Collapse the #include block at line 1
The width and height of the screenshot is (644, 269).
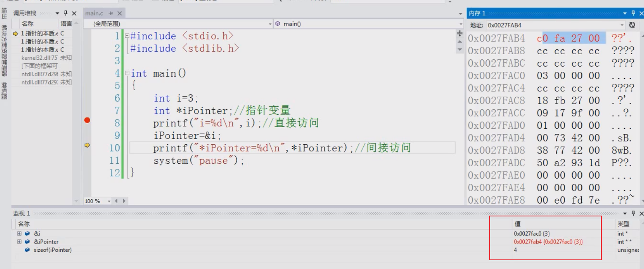(127, 36)
